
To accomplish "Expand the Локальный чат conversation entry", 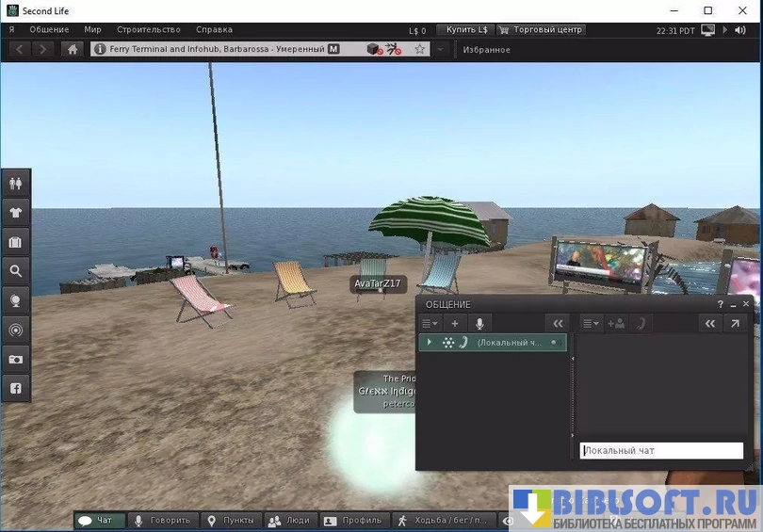I will pos(430,343).
